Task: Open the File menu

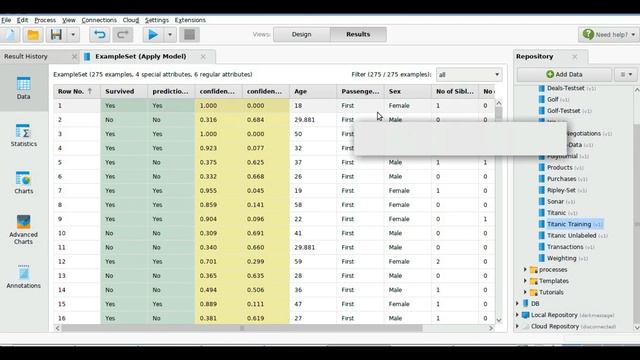Action: (x=6, y=20)
